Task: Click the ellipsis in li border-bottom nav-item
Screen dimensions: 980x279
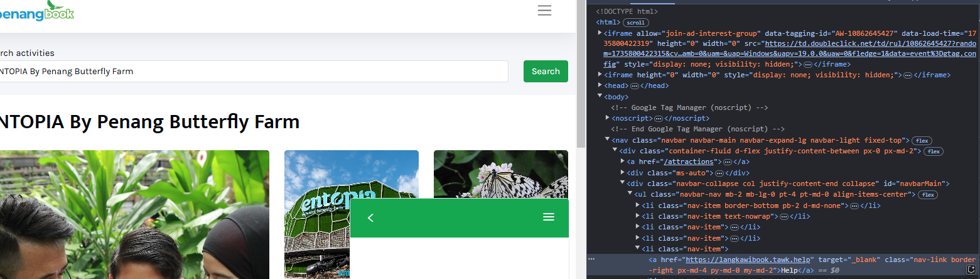Action: point(854,206)
